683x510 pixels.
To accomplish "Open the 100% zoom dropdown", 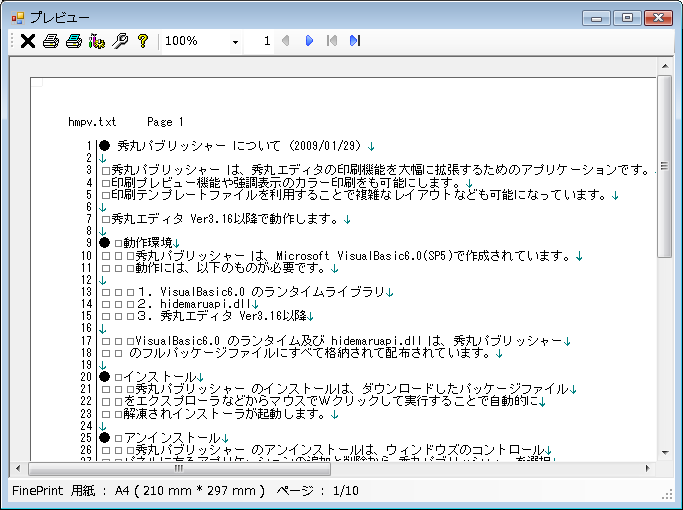I will click(236, 41).
